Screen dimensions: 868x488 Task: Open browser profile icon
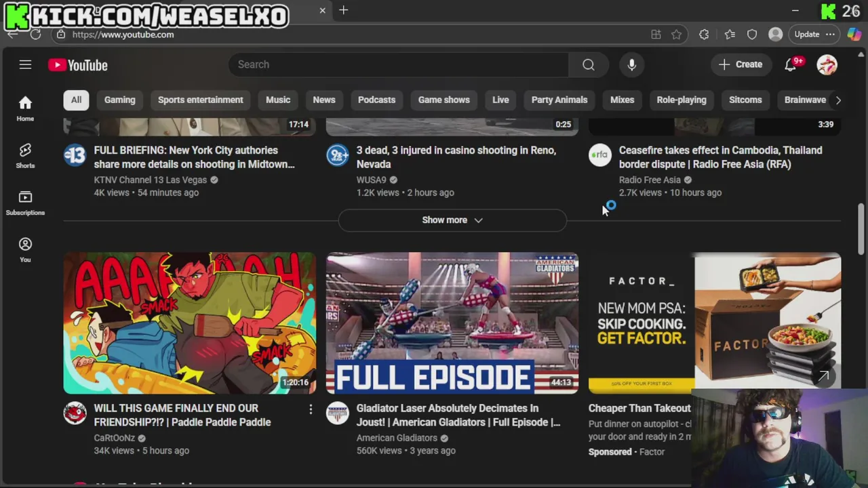[x=775, y=34]
